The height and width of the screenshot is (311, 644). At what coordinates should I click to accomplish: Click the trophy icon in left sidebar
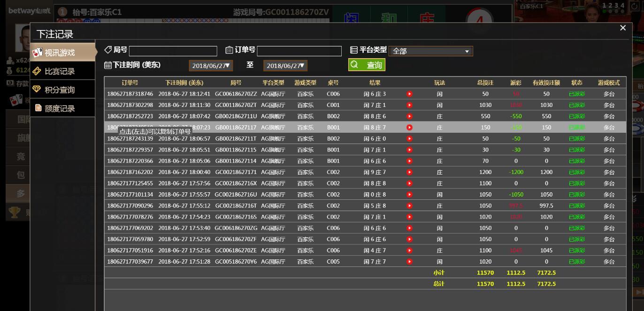tap(14, 212)
